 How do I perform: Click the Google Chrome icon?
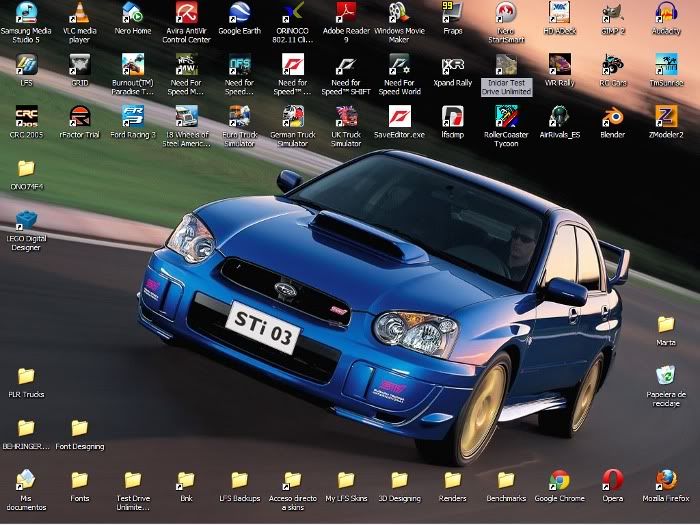pyautogui.click(x=559, y=480)
